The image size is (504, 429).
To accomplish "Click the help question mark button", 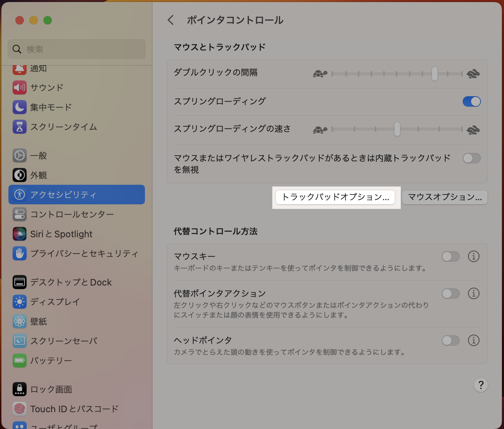I will tap(481, 385).
